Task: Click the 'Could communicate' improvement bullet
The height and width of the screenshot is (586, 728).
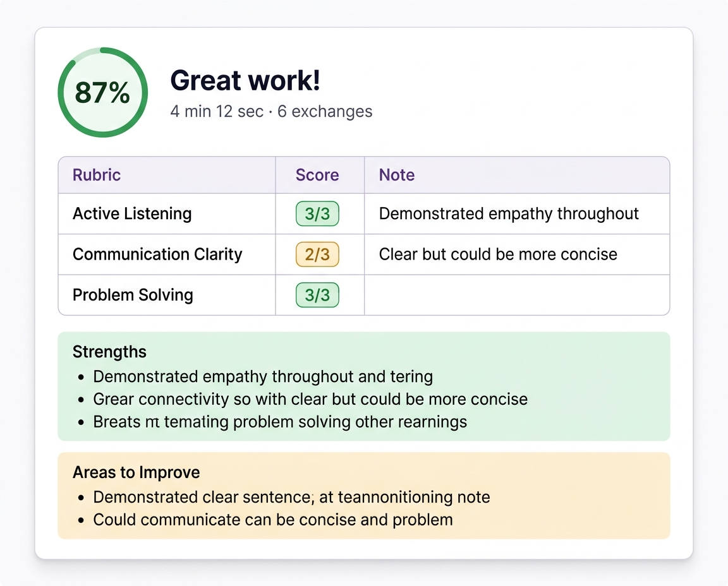Action: click(273, 520)
